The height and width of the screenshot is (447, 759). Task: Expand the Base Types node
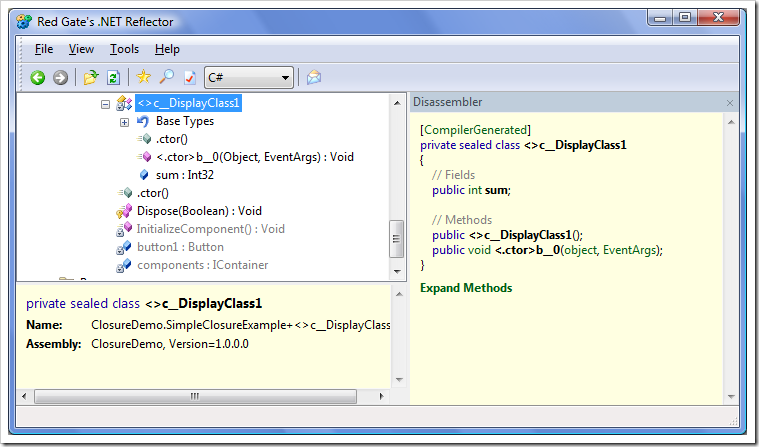point(124,123)
